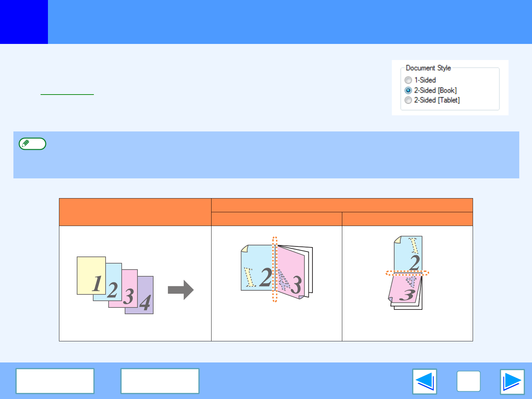Click the dark blue square in header corner
Screen dimensions: 532x399
[x=24, y=22]
